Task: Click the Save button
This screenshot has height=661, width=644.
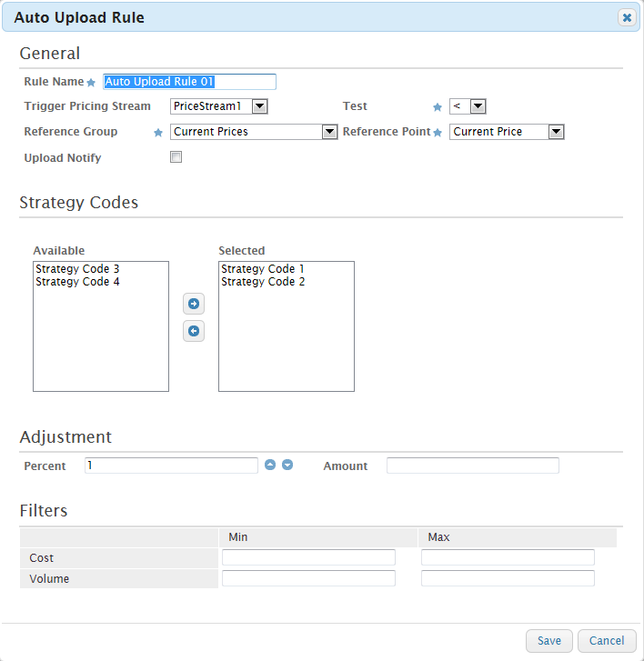Action: pyautogui.click(x=549, y=641)
